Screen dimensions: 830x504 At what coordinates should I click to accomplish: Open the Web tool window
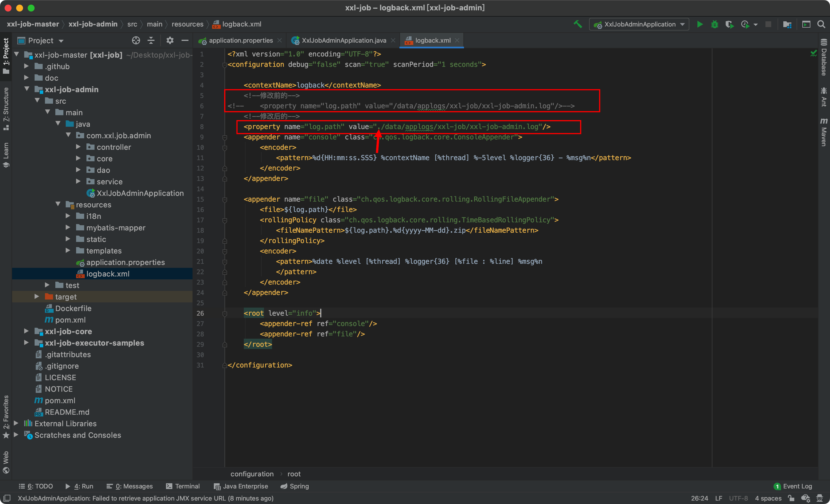(6, 462)
